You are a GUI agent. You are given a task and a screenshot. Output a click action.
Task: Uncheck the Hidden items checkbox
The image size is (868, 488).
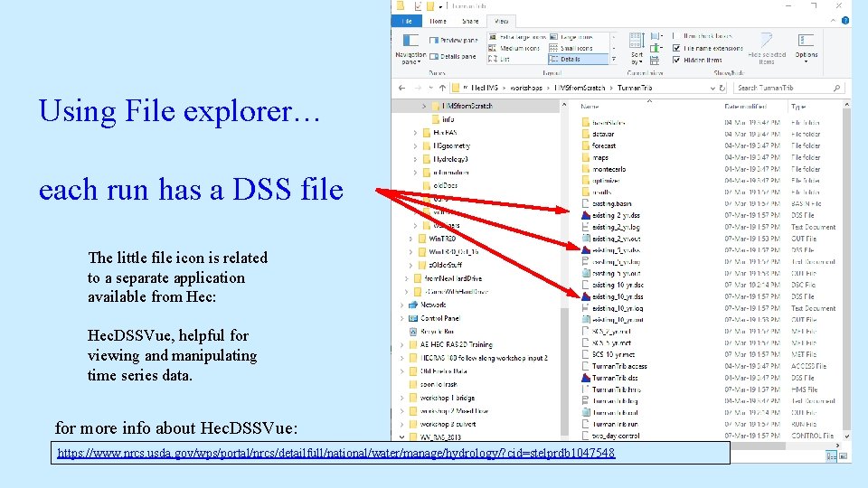point(676,60)
